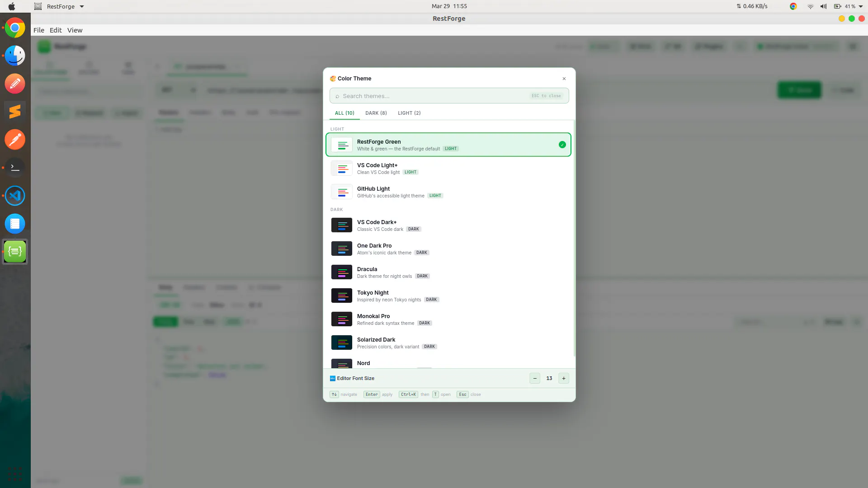Screen dimensions: 868x488
Task: Click the Editor Font Size icon
Action: coord(333,379)
